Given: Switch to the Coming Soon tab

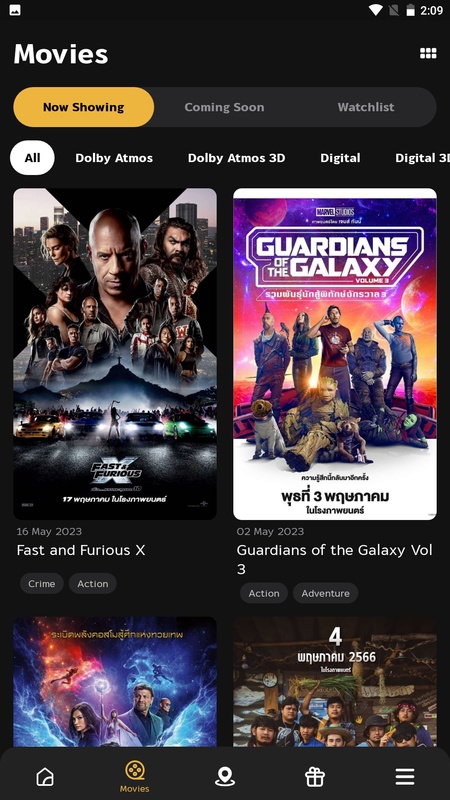Looking at the screenshot, I should [224, 107].
